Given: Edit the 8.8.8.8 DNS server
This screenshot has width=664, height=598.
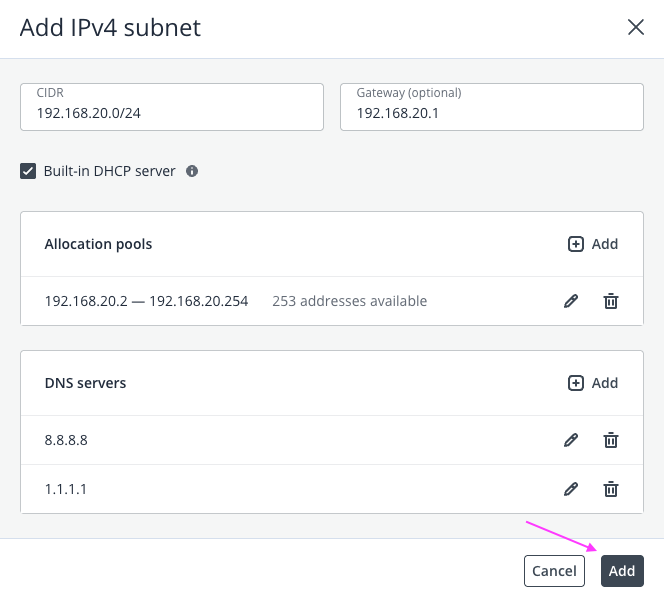Looking at the screenshot, I should (571, 440).
